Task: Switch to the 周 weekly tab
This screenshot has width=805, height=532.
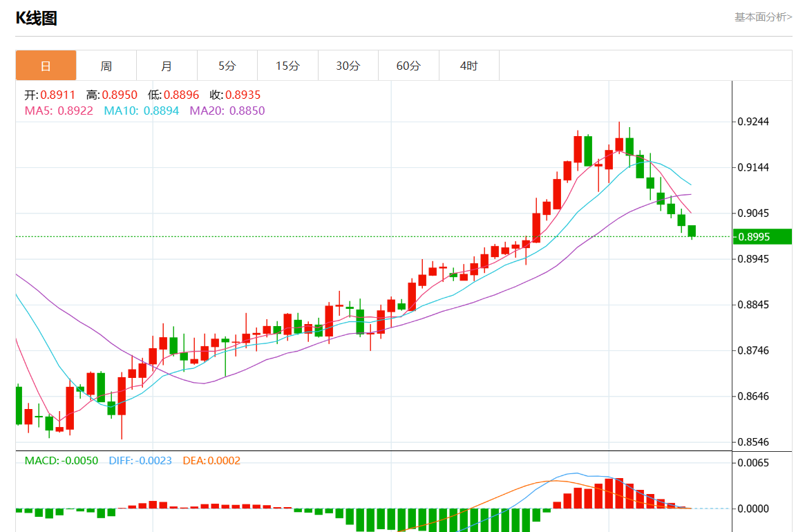Action: [x=106, y=66]
